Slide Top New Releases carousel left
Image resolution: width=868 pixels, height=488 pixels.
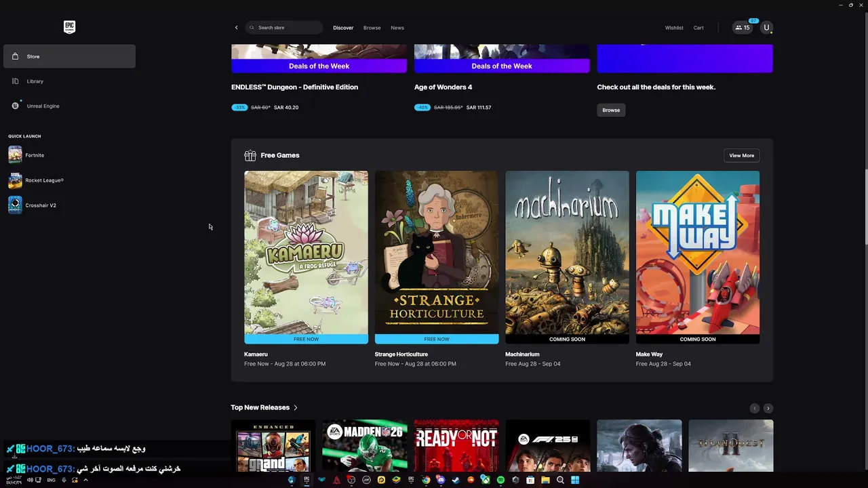pos(754,408)
